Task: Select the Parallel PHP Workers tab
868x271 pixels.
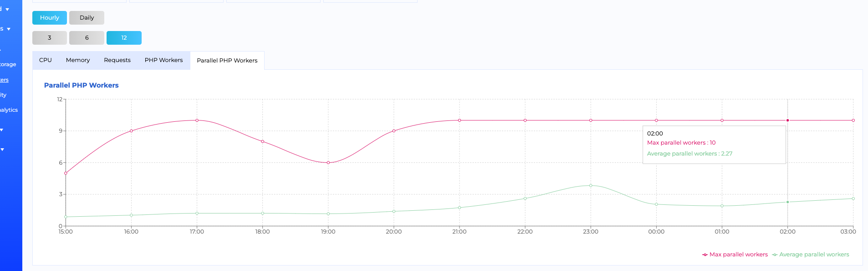Action: [x=227, y=61]
